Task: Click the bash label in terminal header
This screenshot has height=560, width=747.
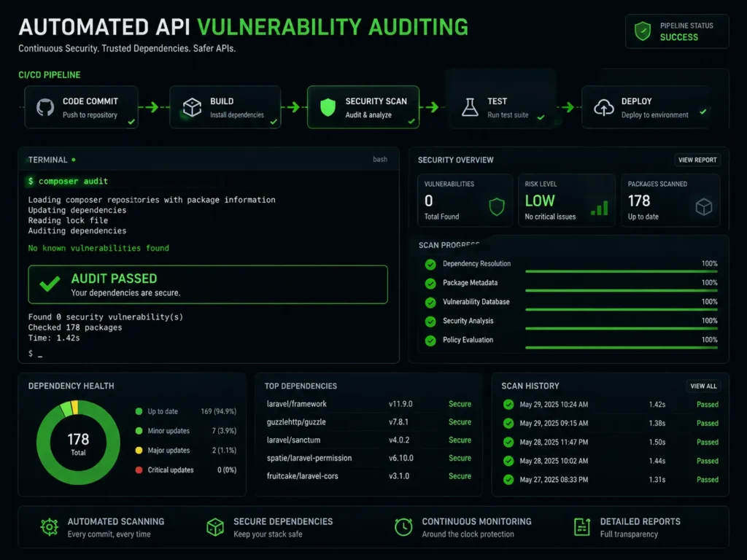Action: point(379,160)
